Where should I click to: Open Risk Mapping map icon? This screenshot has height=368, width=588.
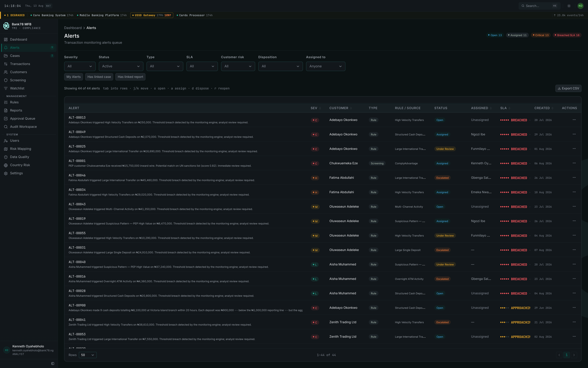(x=6, y=149)
